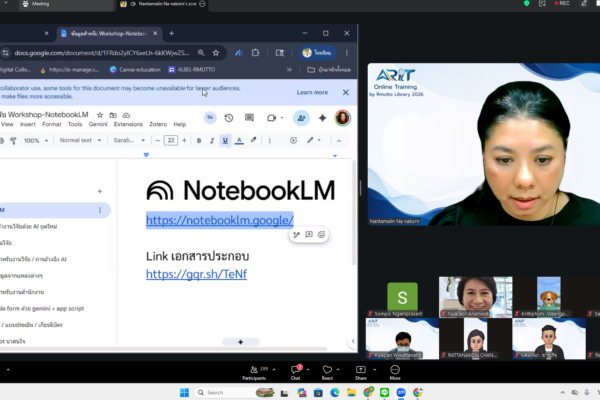
Task: Open the version history clock icon
Action: pos(229,118)
